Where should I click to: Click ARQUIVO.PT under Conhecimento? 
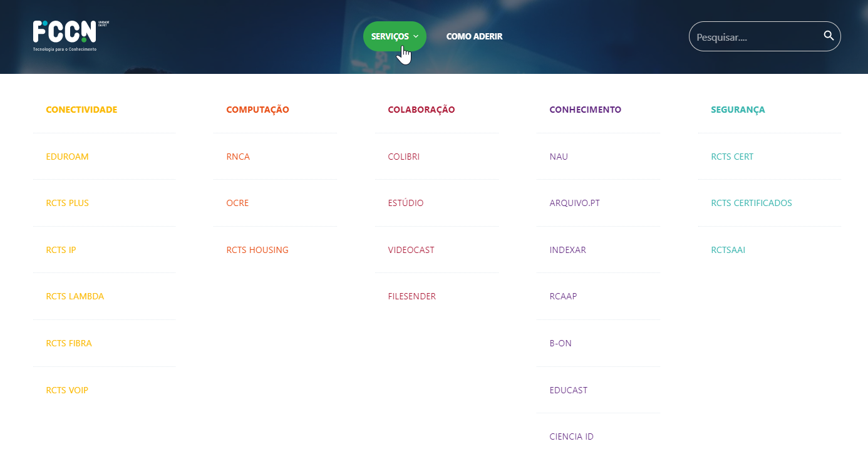tap(574, 203)
